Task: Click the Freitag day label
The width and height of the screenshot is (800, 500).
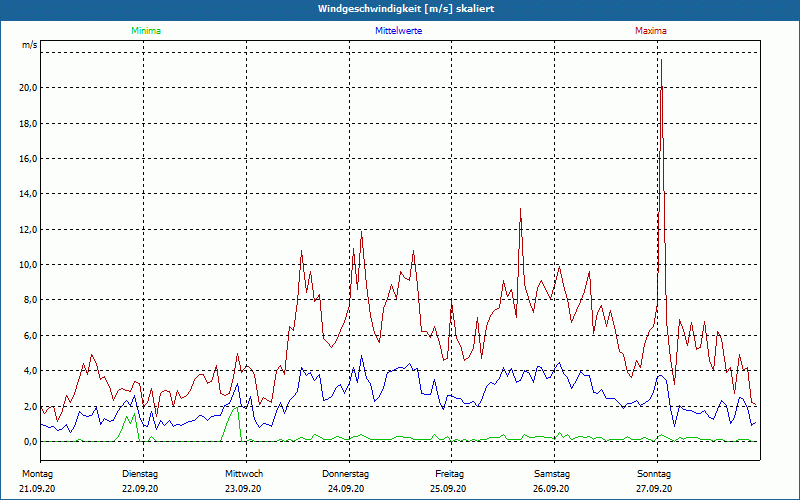Action: point(449,474)
